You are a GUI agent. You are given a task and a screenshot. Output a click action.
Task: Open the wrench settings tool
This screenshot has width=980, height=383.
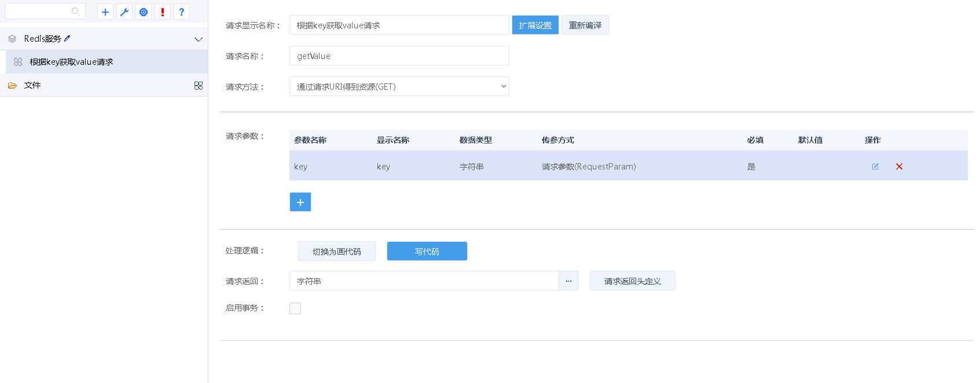point(124,12)
